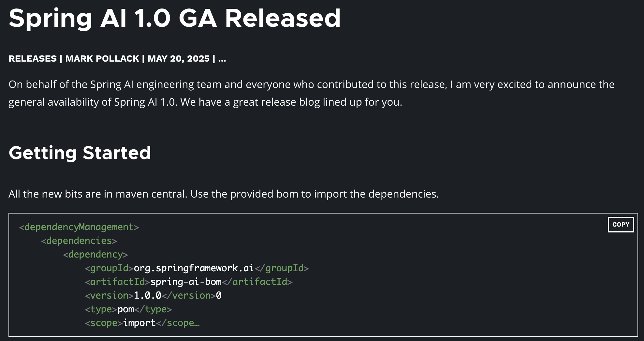Click the Spring AI 1.0 GA Released title
Viewport: 644px width, 341px height.
(175, 18)
